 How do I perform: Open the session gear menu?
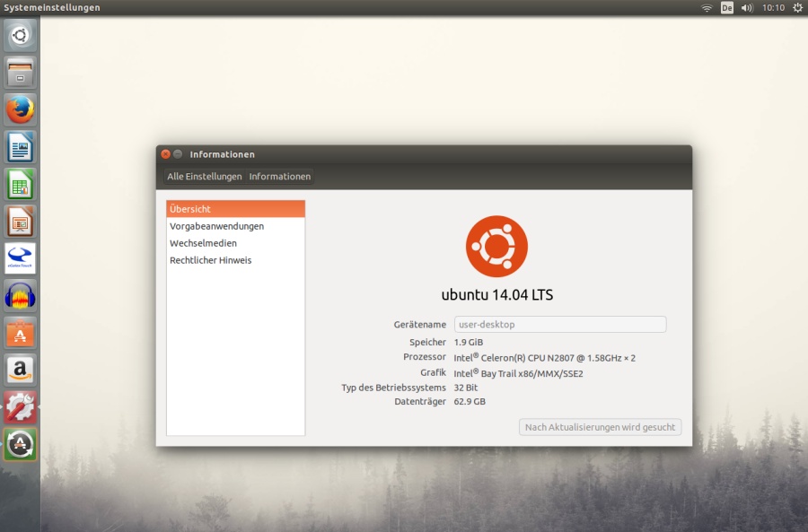[797, 8]
